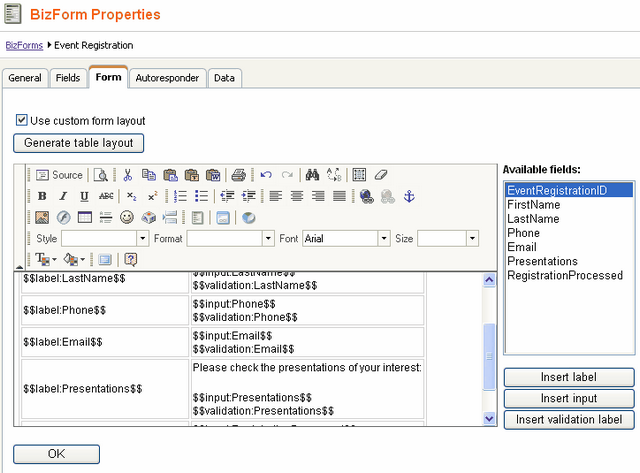This screenshot has width=640, height=473.
Task: Click the Insert Table icon
Action: coord(84,218)
